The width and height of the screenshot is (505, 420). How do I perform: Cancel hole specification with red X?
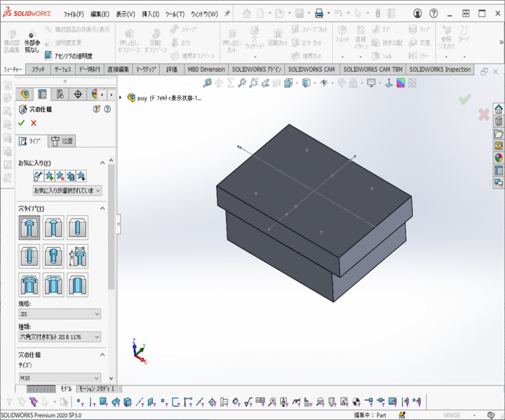(x=33, y=123)
